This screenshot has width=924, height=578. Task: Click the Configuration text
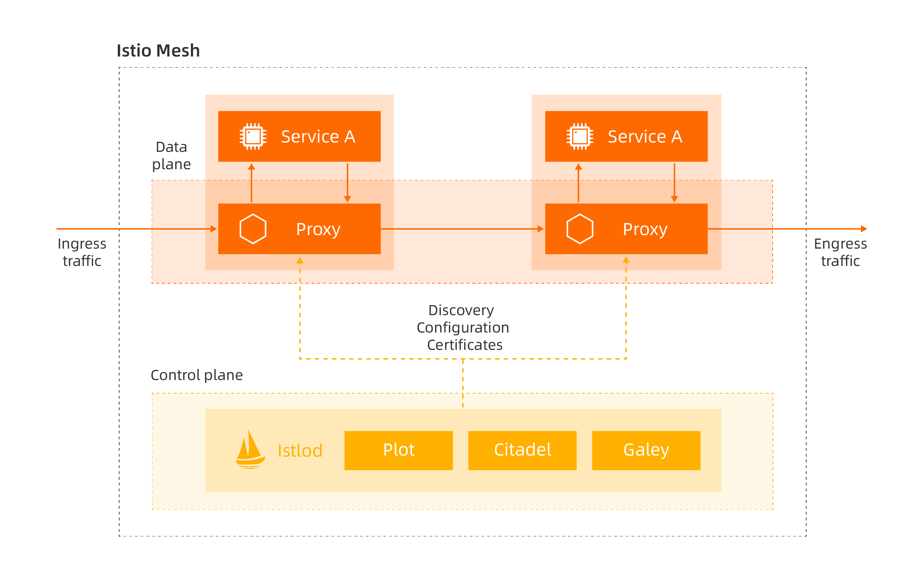pos(463,328)
